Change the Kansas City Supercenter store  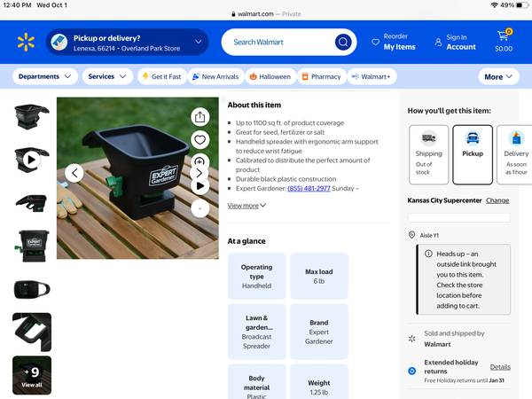click(x=497, y=200)
